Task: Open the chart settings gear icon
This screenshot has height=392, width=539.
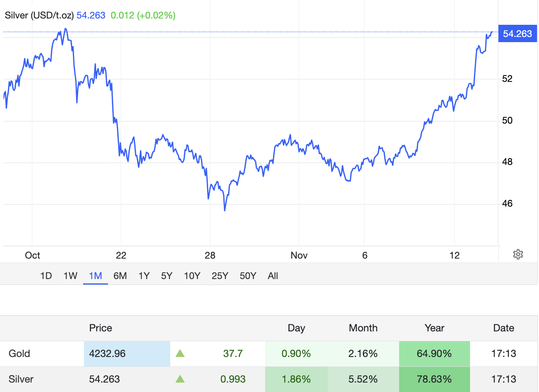Action: 518,254
